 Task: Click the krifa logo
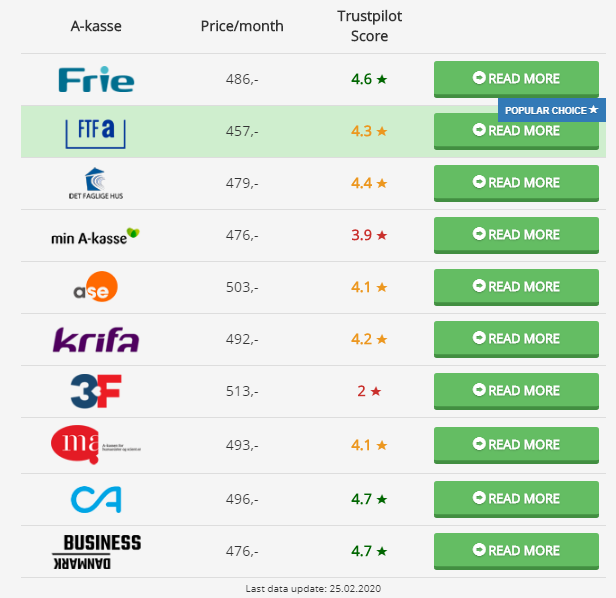pos(96,339)
